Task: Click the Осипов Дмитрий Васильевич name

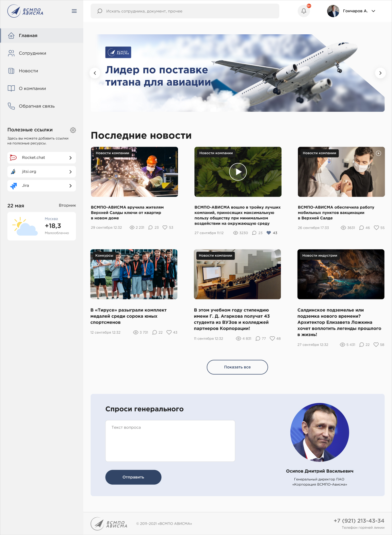Action: point(320,471)
